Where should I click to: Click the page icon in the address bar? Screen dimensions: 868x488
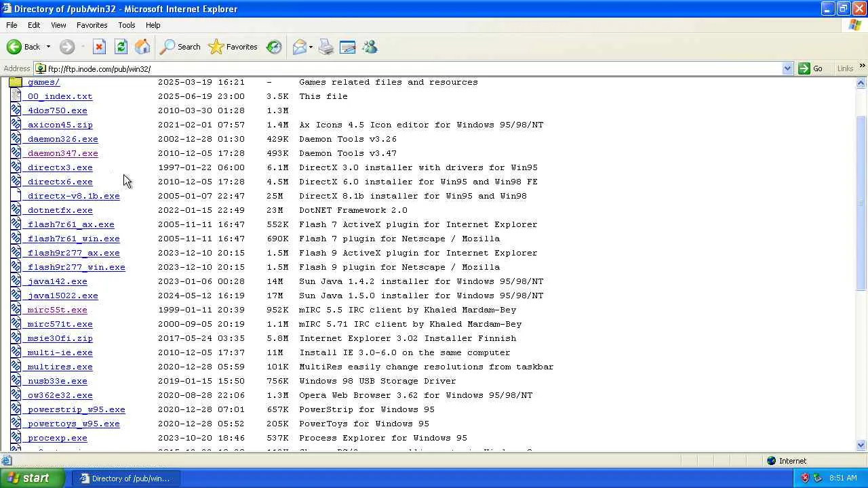pos(41,68)
